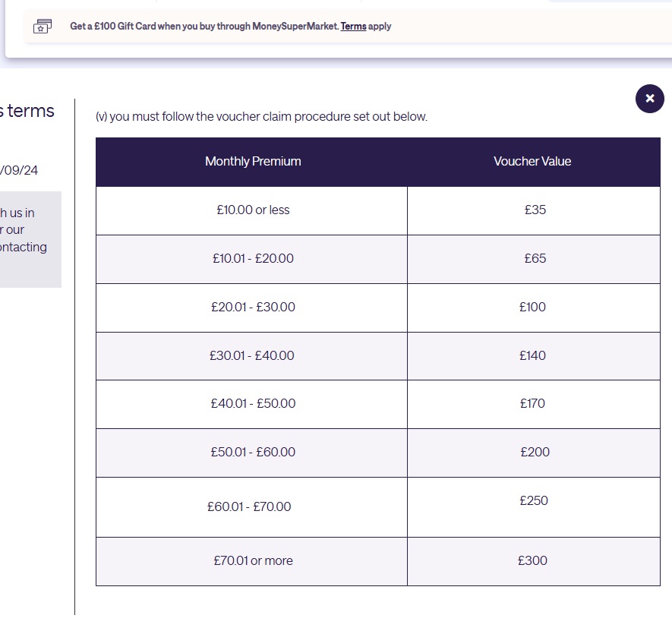The height and width of the screenshot is (631, 672).
Task: Click the Voucher Value column header
Action: tap(532, 162)
